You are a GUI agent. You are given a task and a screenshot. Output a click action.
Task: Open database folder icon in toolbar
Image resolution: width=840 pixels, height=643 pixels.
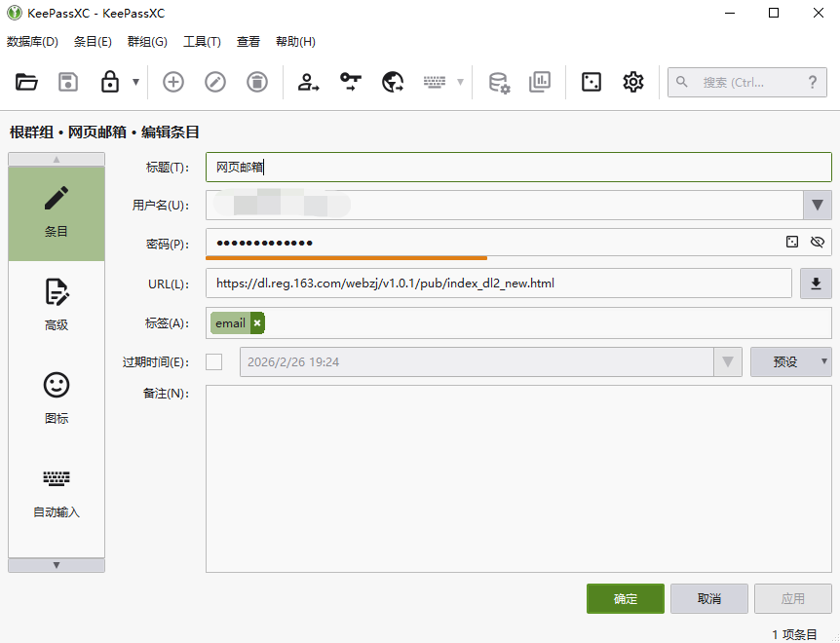[26, 82]
